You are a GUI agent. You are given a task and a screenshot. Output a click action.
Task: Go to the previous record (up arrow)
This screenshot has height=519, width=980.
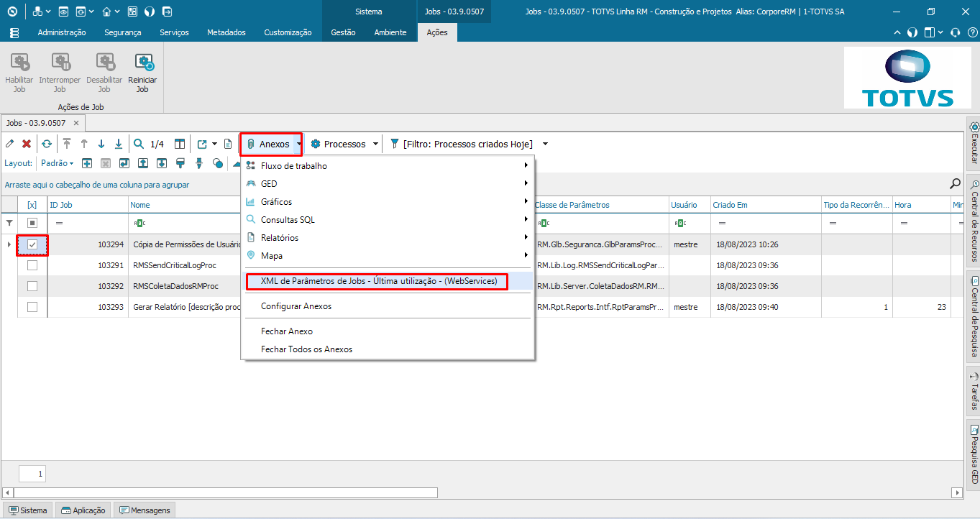coord(84,144)
